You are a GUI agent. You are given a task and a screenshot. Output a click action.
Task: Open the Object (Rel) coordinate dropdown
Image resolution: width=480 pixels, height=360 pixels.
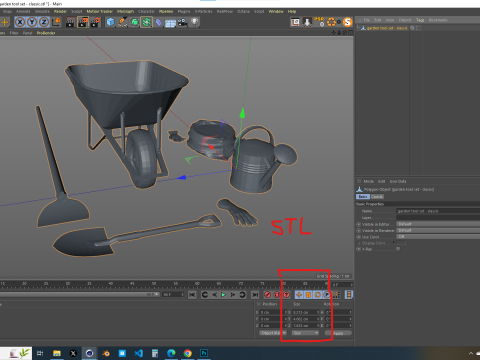[273, 333]
